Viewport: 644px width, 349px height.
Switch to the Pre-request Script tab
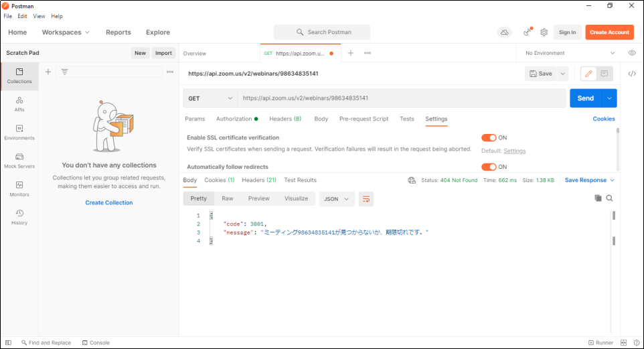pos(364,119)
